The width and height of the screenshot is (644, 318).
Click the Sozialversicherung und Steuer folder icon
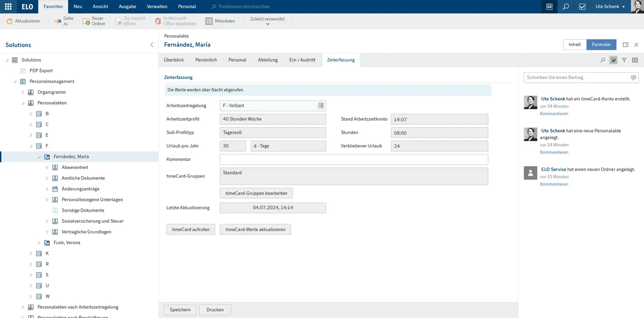click(55, 221)
